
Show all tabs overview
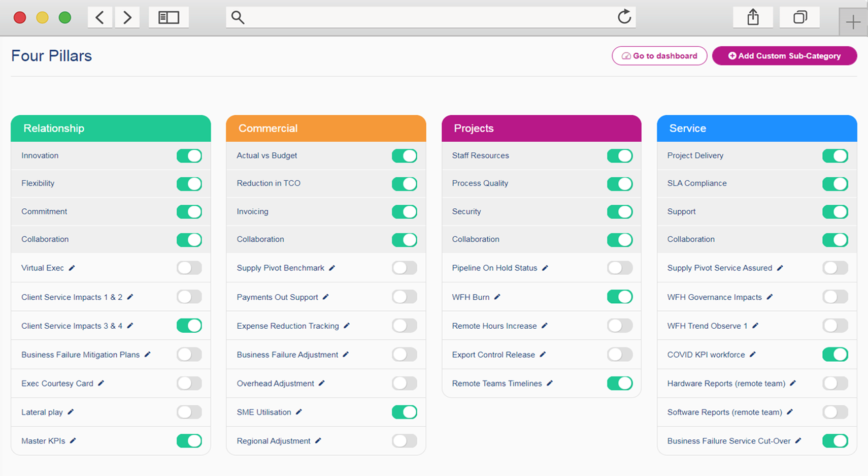800,17
